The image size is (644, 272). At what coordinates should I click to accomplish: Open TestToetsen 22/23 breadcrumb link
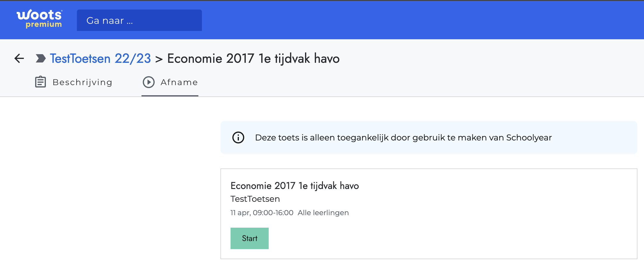100,58
